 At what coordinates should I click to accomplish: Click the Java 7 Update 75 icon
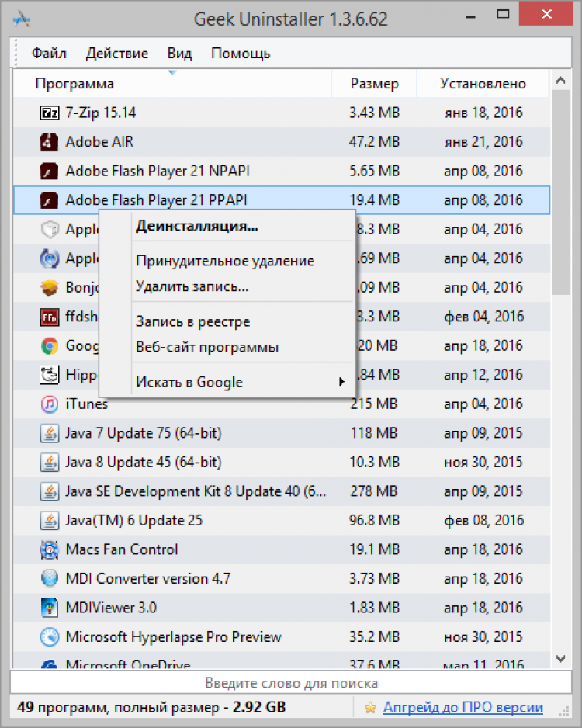pos(49,433)
